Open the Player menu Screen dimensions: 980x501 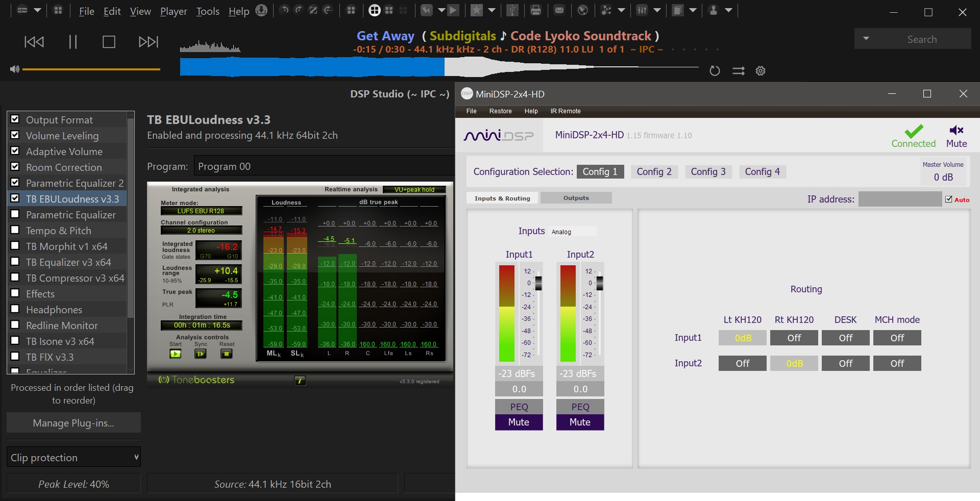click(x=174, y=11)
